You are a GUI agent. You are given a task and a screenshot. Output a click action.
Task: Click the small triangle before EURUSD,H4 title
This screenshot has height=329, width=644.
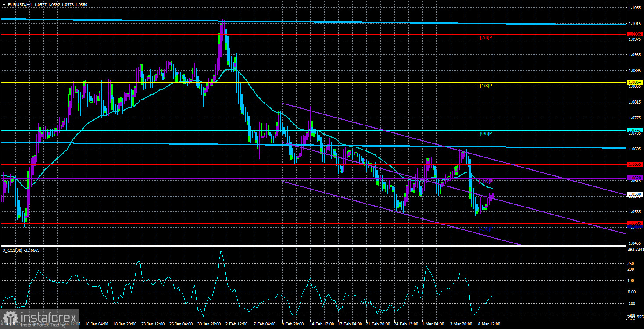(x=4, y=4)
